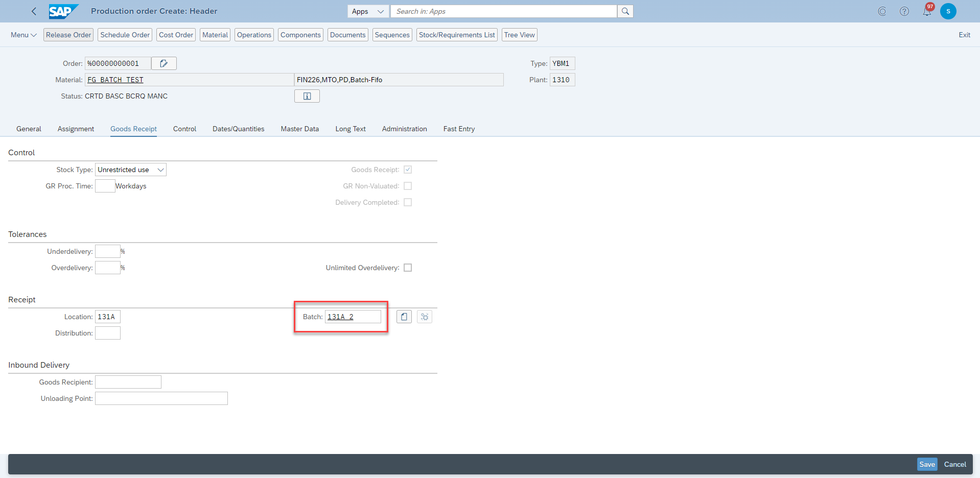This screenshot has width=980, height=478.
Task: Click the batch create icon next to Batch
Action: point(404,317)
